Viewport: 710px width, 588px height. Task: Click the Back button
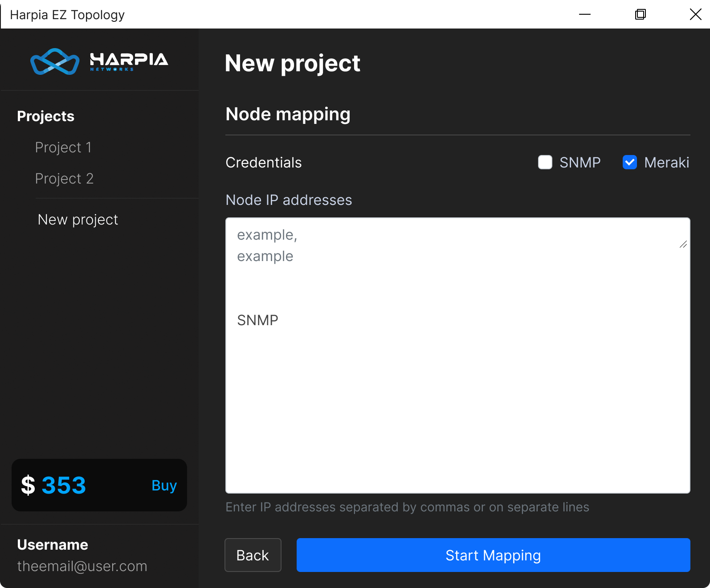(253, 555)
